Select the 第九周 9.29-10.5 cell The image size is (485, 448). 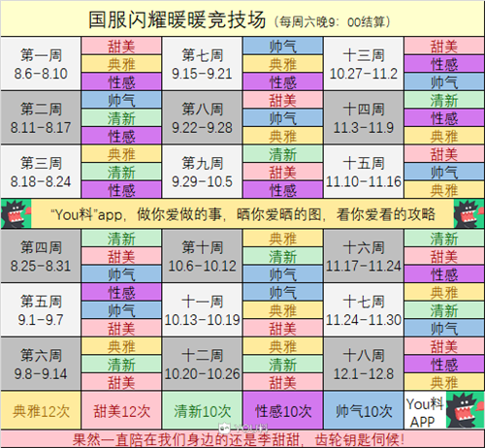click(202, 172)
